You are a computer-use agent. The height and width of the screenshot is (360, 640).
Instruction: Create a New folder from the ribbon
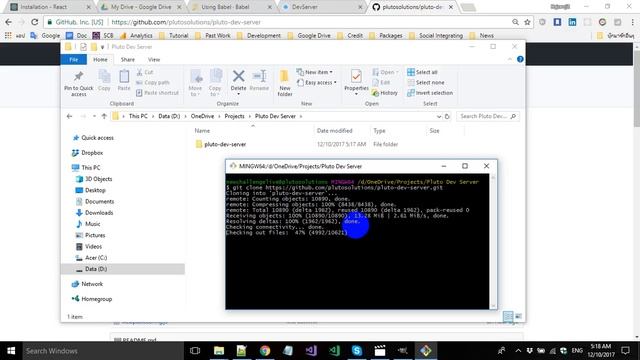(x=284, y=83)
